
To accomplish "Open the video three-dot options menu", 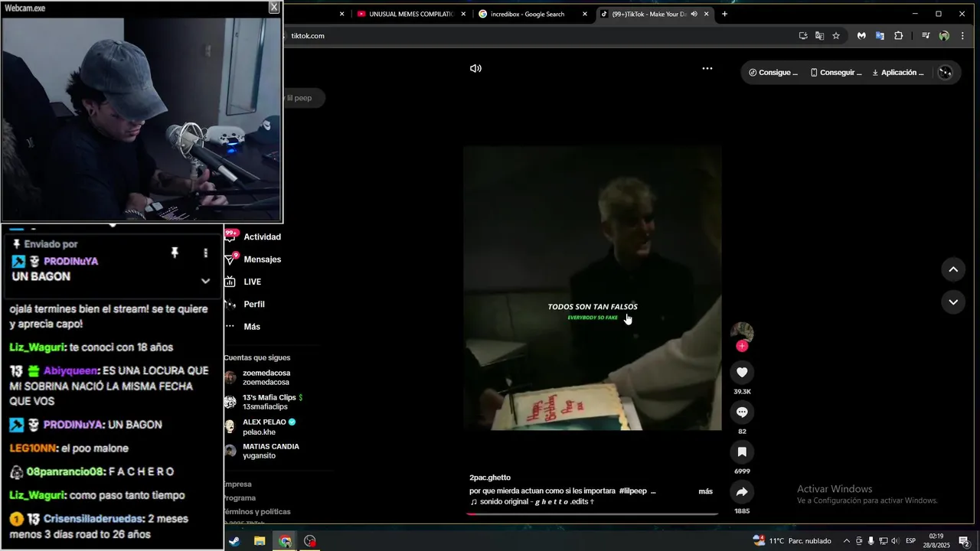I will coord(707,68).
